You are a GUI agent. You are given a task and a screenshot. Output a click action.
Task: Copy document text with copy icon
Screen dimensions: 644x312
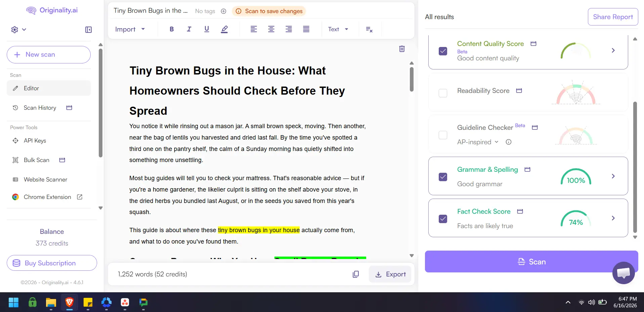356,274
